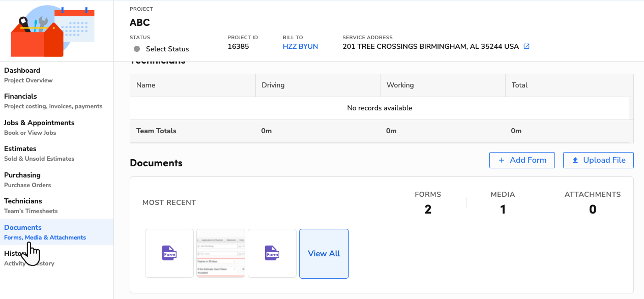This screenshot has height=299, width=644.
Task: Go to Purchasing purchase orders
Action: [x=22, y=180]
